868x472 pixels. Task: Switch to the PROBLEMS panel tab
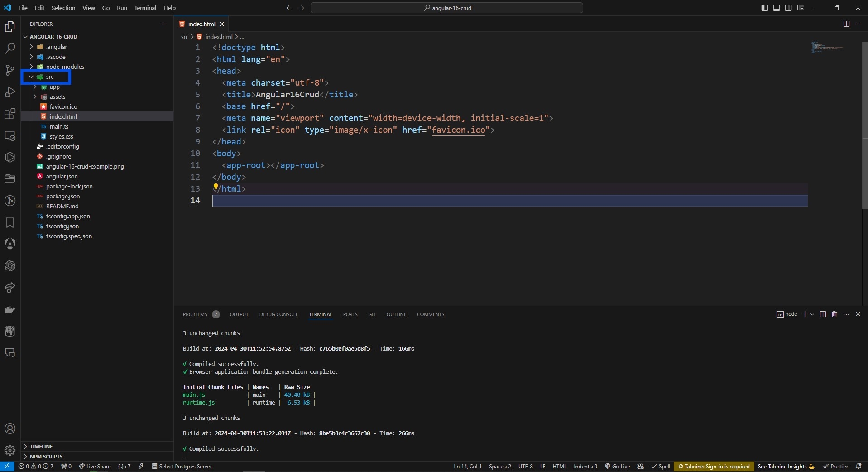pos(195,314)
